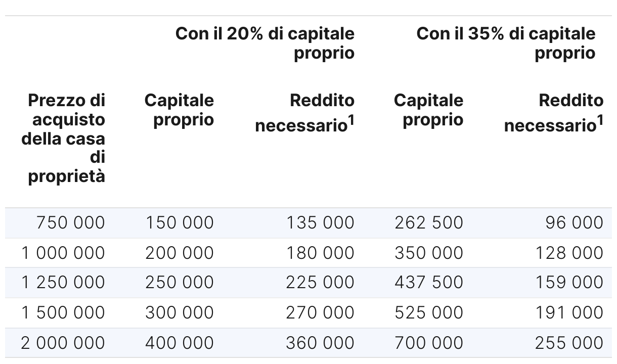Select the 2 000 000 purchase price cell
Image resolution: width=617 pixels, height=364 pixels.
[63, 343]
